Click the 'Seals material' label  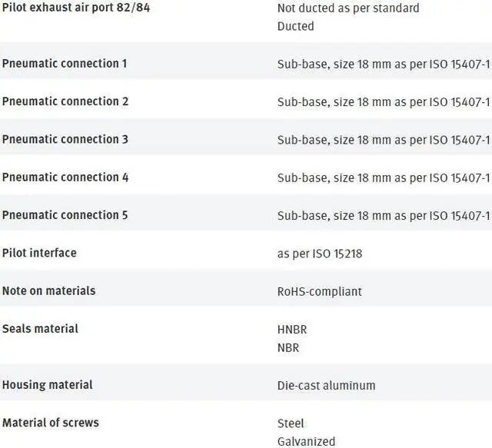tap(40, 329)
